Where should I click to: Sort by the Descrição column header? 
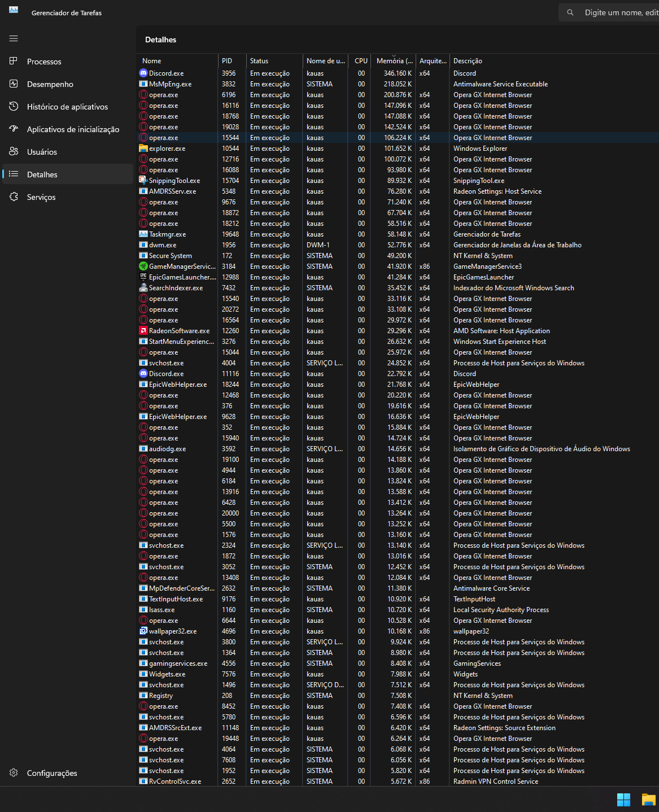coord(553,60)
